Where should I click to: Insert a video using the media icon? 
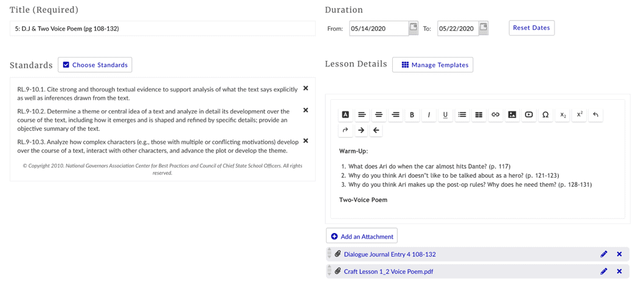[528, 114]
